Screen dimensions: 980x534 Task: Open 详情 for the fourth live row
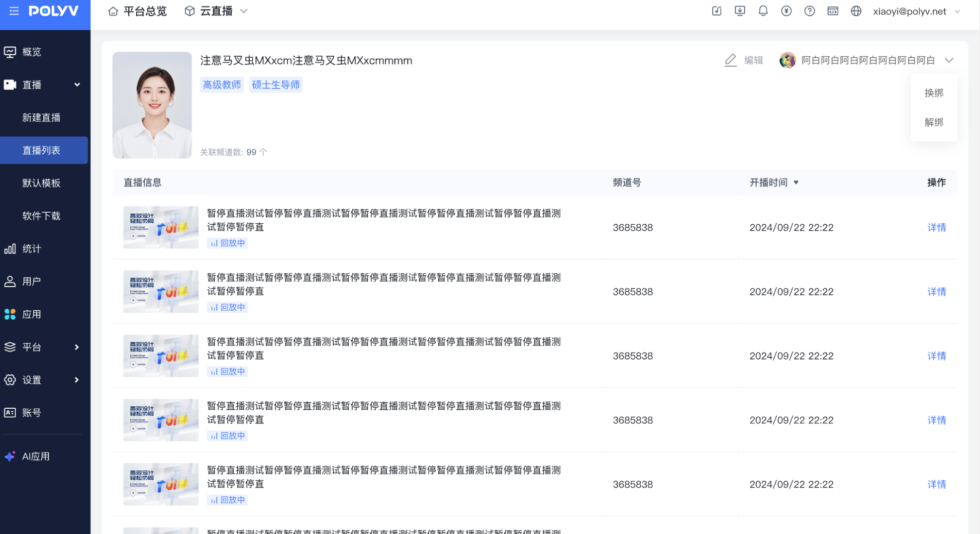tap(937, 420)
